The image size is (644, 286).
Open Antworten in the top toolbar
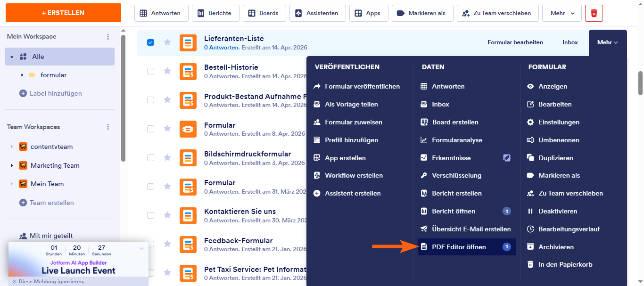pos(161,13)
